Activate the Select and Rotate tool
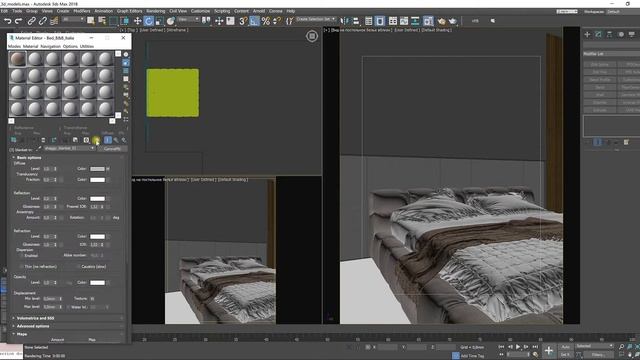 [x=149, y=21]
